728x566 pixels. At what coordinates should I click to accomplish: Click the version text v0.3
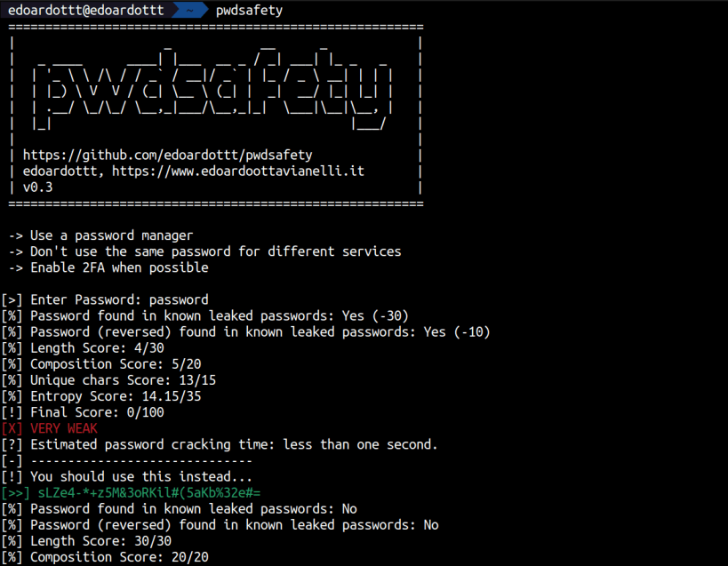[37, 187]
